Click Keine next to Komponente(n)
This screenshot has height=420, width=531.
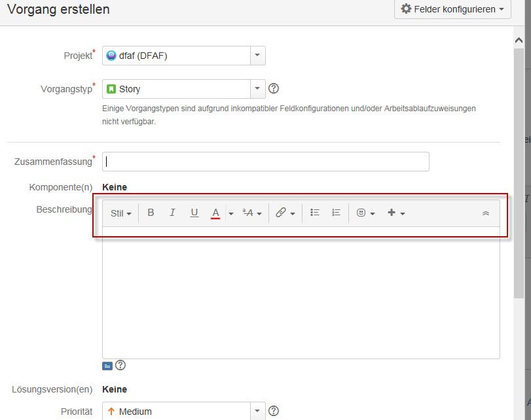(x=115, y=187)
